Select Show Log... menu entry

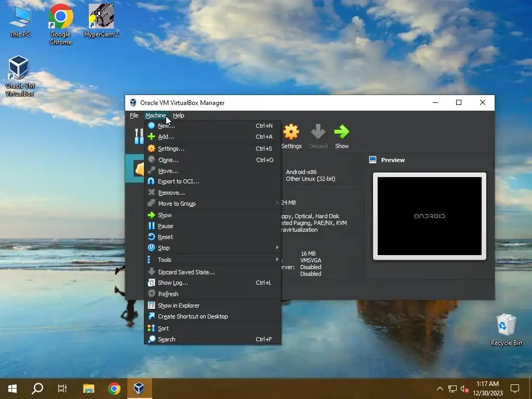click(212, 283)
